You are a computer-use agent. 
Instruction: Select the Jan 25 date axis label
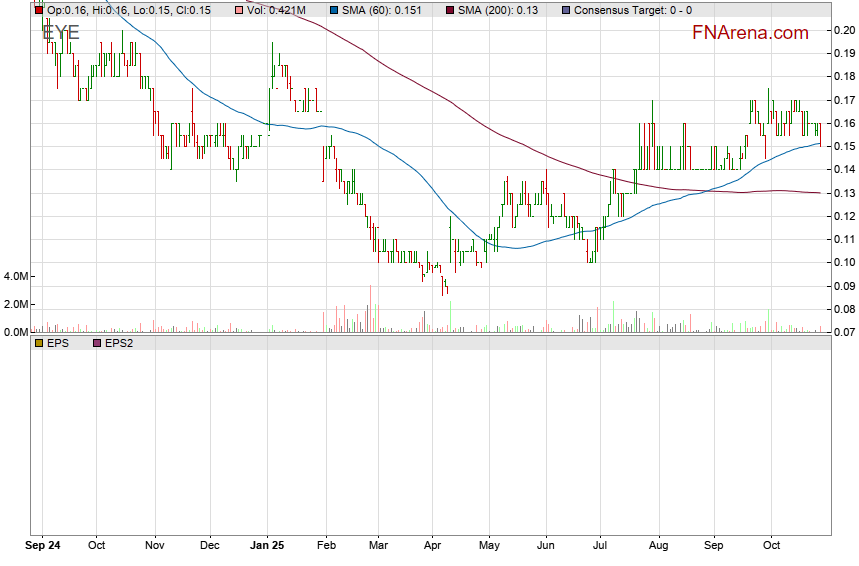[x=267, y=547]
